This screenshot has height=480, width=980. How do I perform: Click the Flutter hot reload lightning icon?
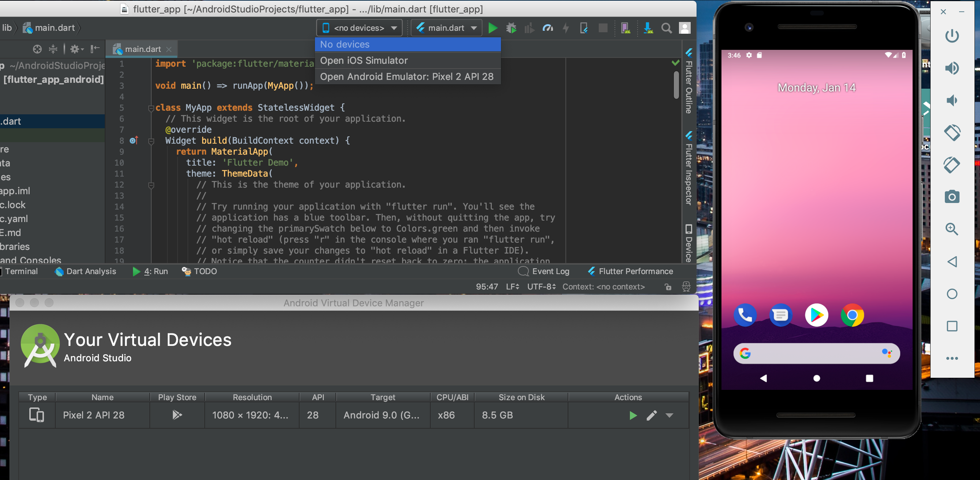566,28
